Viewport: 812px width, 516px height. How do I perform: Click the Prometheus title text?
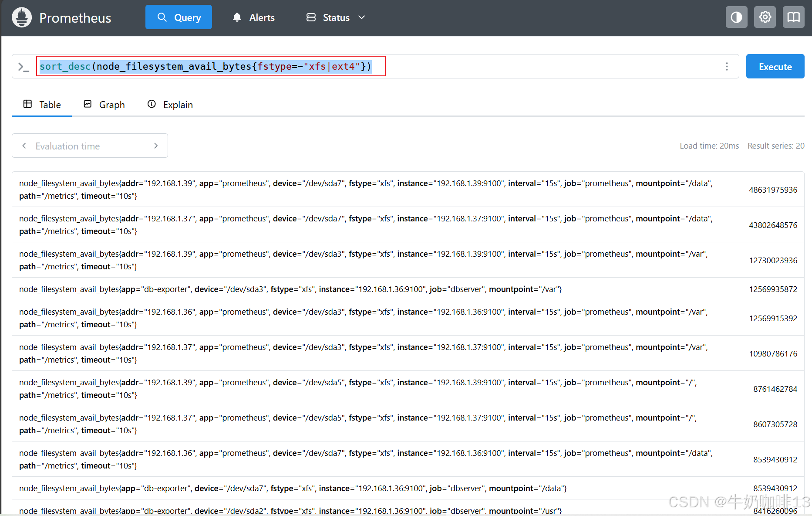coord(75,18)
